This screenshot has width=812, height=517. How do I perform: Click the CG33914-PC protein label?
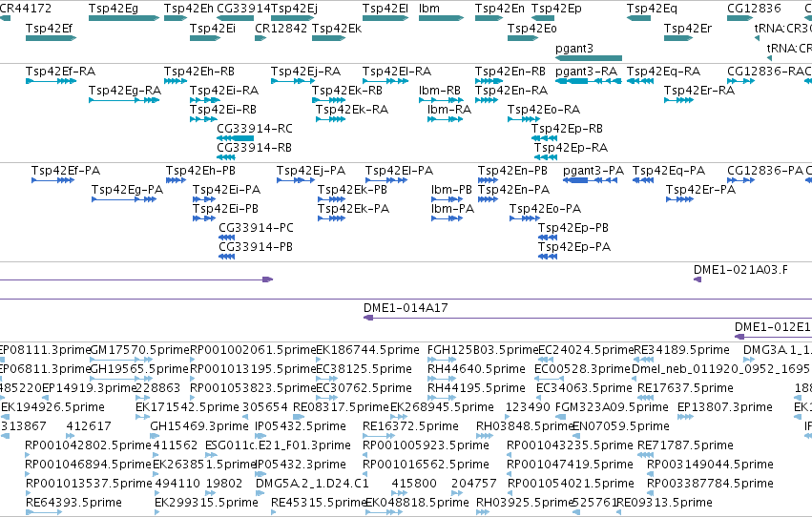256,228
